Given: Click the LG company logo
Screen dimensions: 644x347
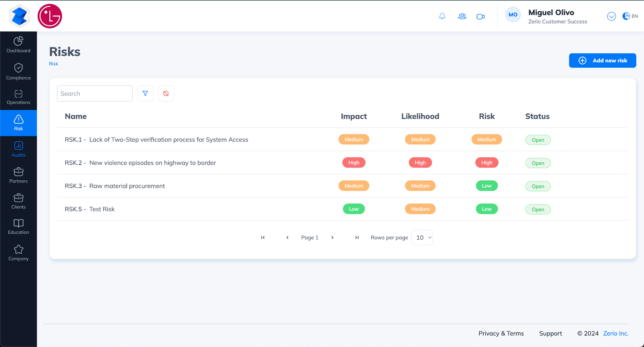Looking at the screenshot, I should (50, 16).
